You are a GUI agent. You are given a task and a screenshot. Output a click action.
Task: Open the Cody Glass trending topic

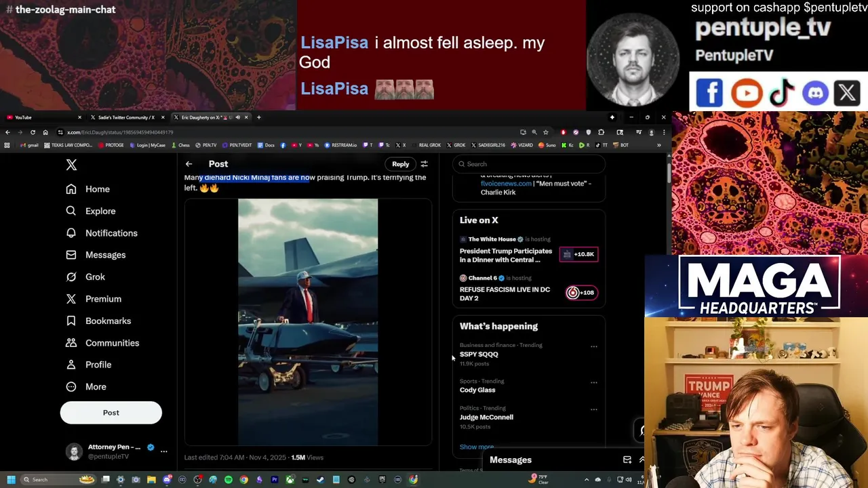point(477,390)
